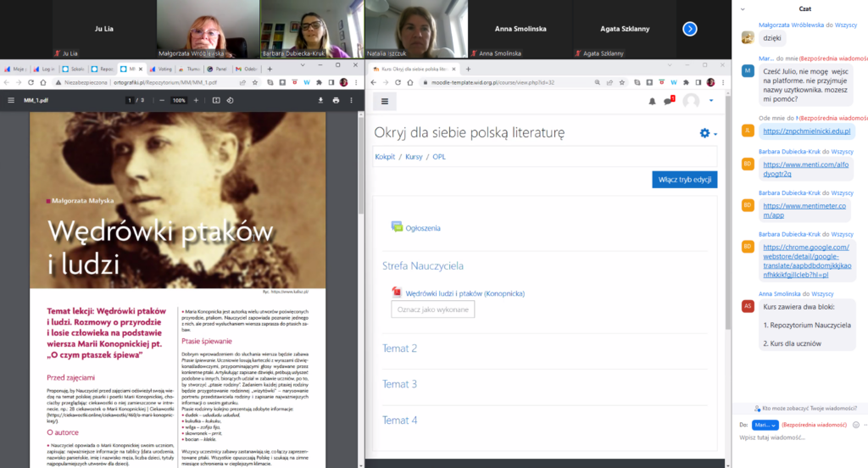Viewport: 868px width, 468px height.
Task: Type in the chat message field
Action: 797,439
